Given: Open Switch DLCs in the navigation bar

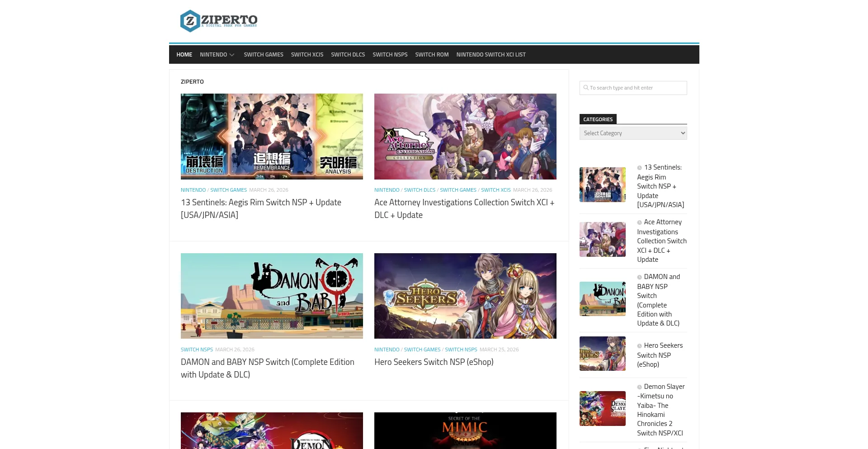Looking at the screenshot, I should pos(348,55).
